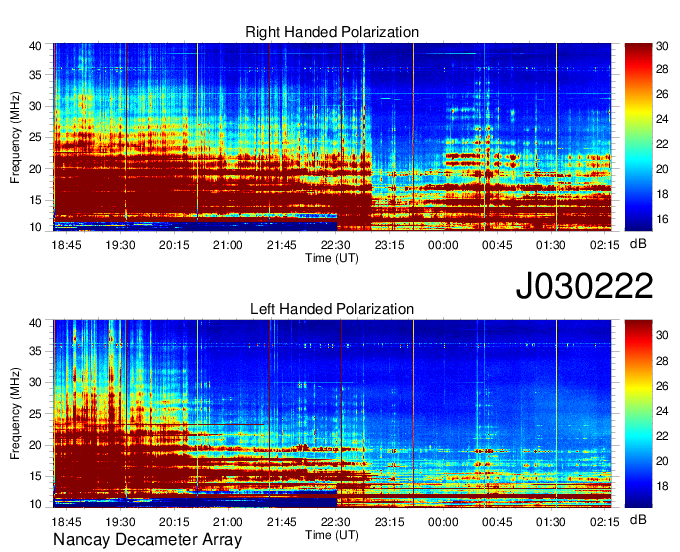Click the bottom colorbar 'dB' unit label
The width and height of the screenshot is (680, 552).
[638, 520]
